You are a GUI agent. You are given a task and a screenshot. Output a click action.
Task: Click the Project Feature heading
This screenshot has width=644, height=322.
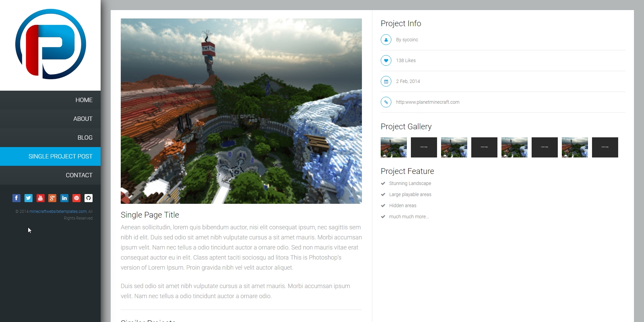(408, 171)
